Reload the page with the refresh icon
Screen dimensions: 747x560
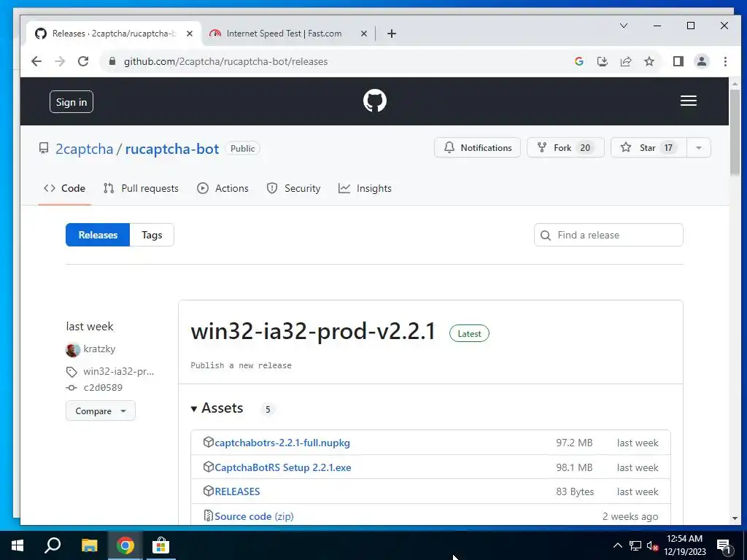click(x=83, y=61)
